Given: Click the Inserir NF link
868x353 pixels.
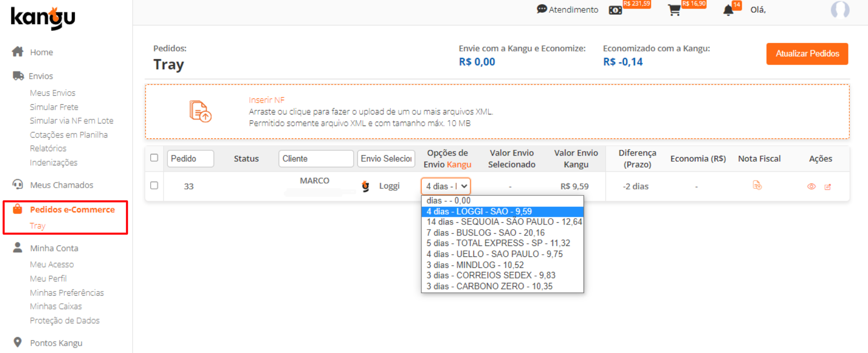Looking at the screenshot, I should tap(266, 100).
